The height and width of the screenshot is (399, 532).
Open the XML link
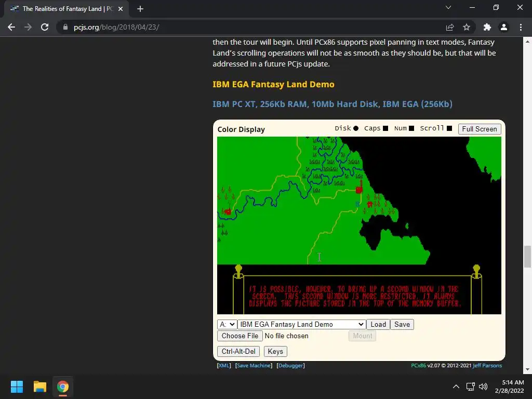click(x=224, y=365)
